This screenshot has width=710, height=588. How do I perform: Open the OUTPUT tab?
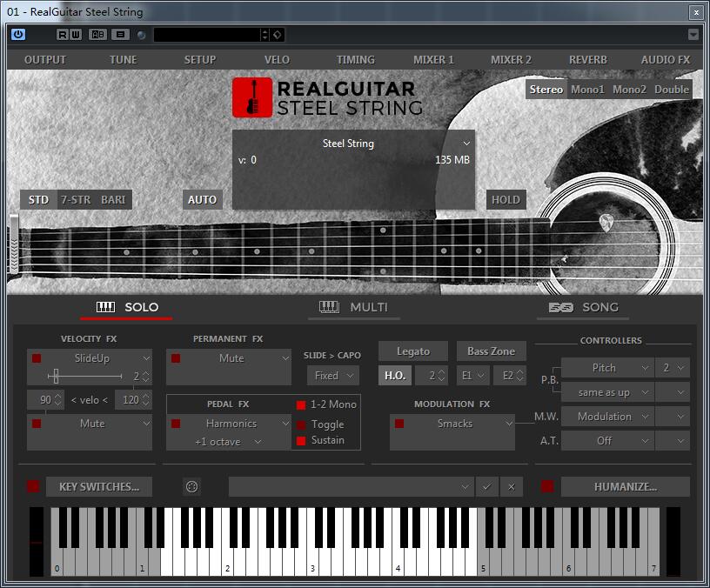point(45,60)
